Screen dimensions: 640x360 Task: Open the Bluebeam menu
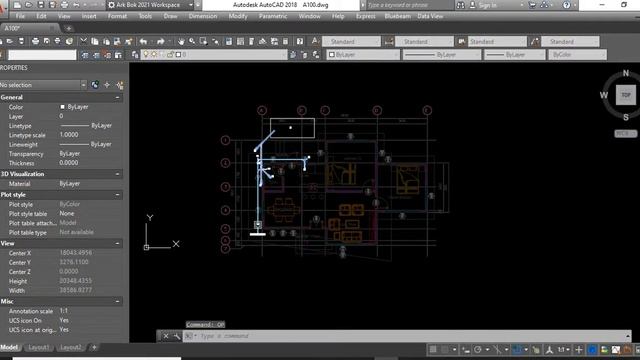coord(398,16)
